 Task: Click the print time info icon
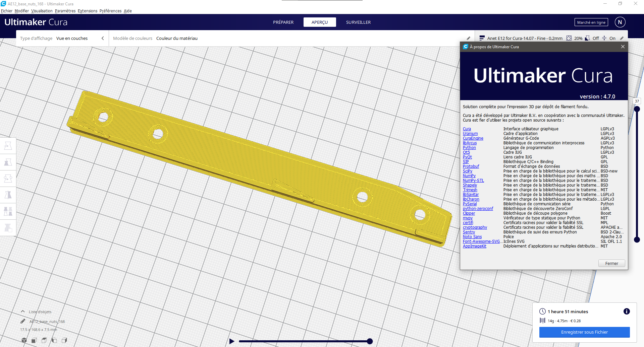tap(626, 311)
